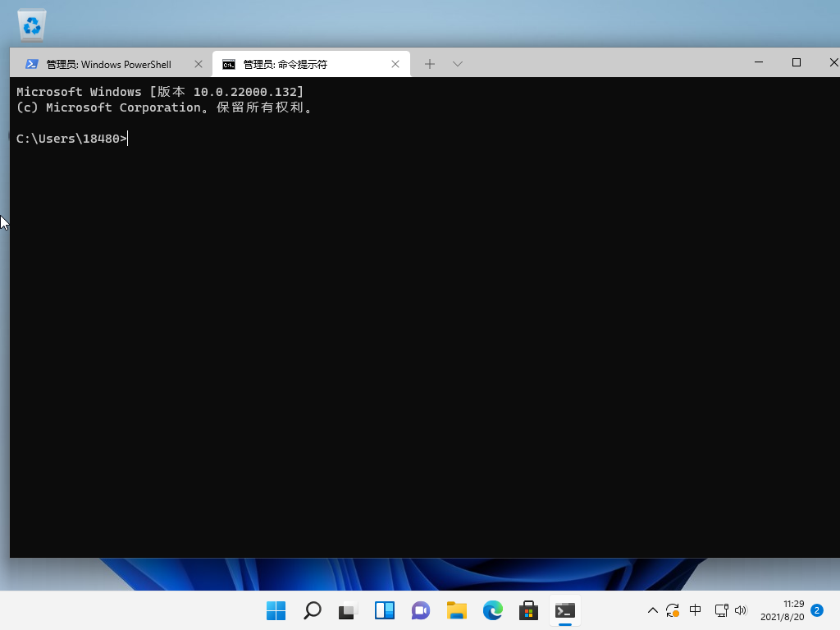
Task: Toggle the 中 input method indicator
Action: click(x=696, y=610)
